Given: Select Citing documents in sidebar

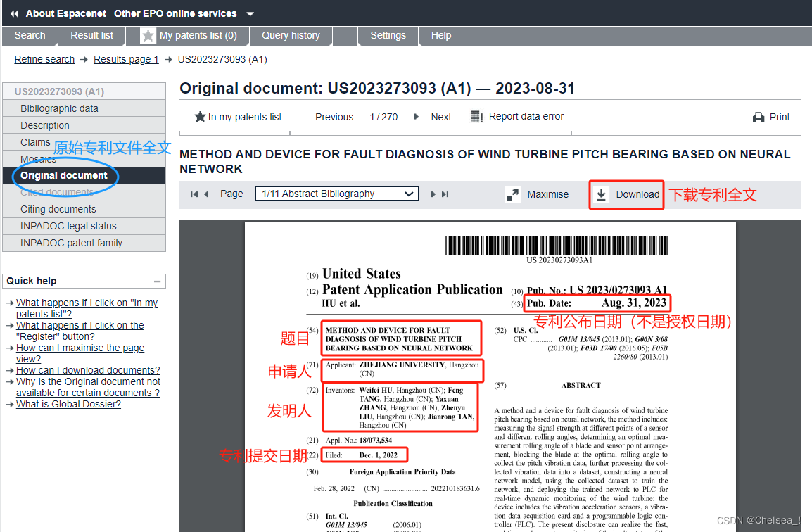Looking at the screenshot, I should [x=84, y=209].
